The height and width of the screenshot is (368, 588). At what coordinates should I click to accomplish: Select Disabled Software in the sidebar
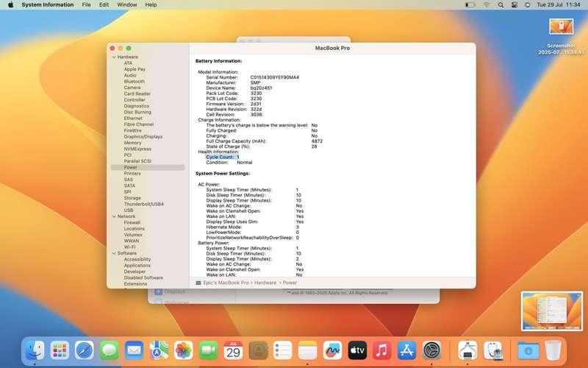point(143,278)
